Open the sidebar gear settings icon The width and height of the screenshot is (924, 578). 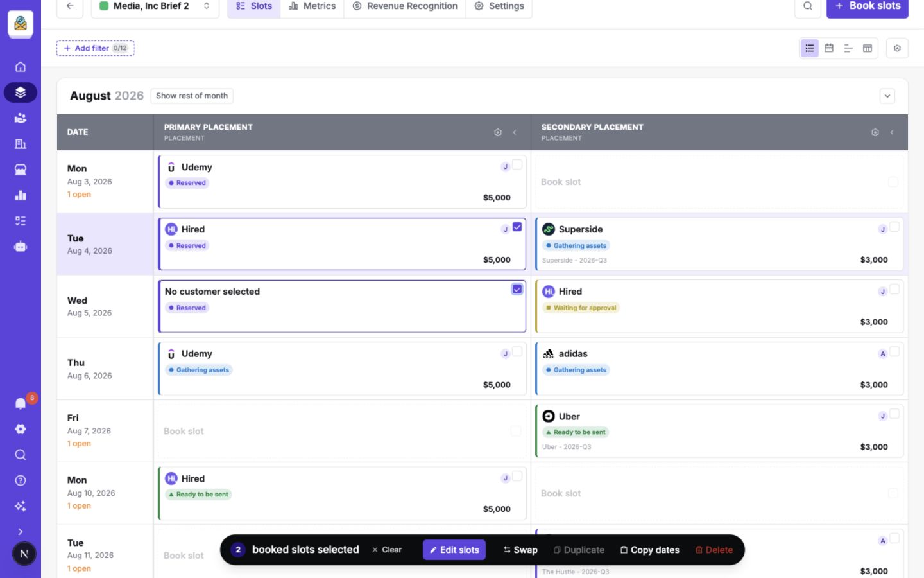point(21,429)
